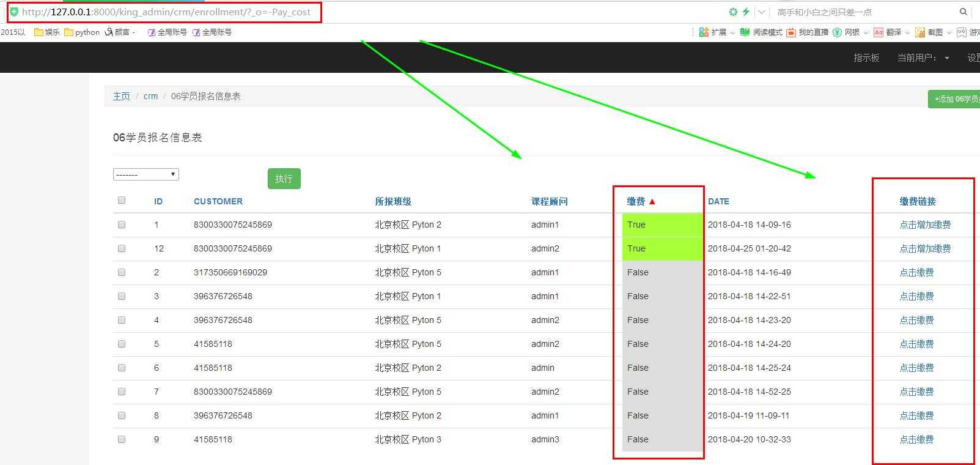
Task: Check the row with ID 1
Action: pyautogui.click(x=122, y=225)
